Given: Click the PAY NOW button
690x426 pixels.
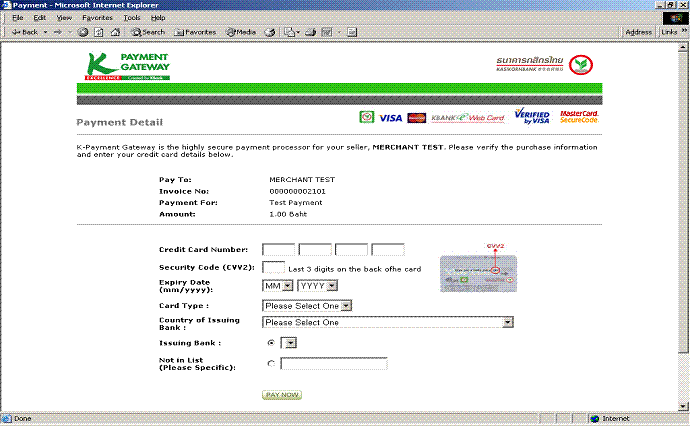Looking at the screenshot, I should 282,395.
